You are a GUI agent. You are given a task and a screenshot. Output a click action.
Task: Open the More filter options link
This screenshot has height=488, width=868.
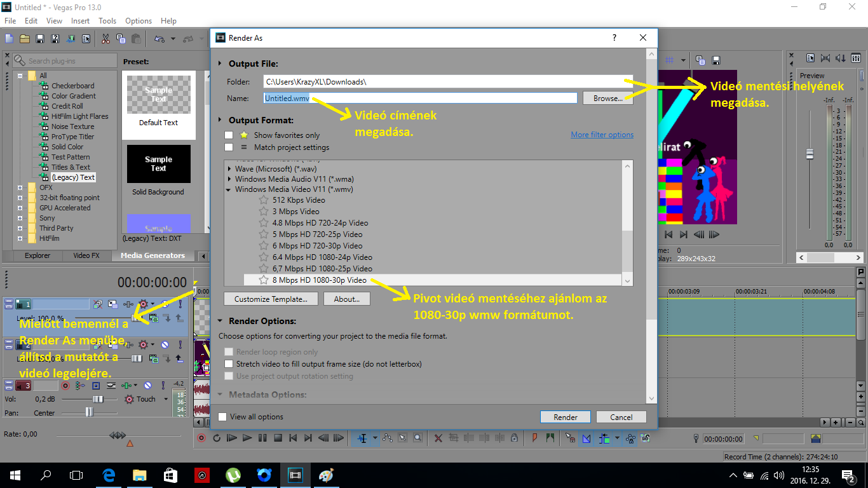point(602,135)
